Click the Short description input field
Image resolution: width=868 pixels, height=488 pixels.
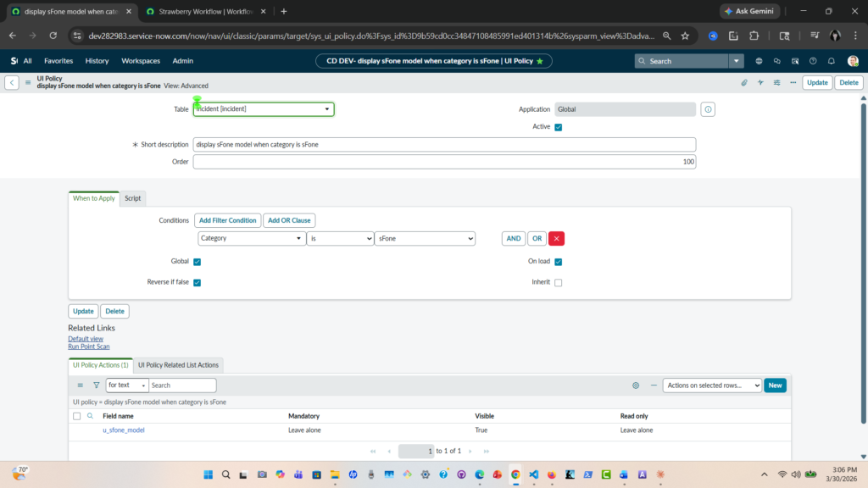(444, 145)
